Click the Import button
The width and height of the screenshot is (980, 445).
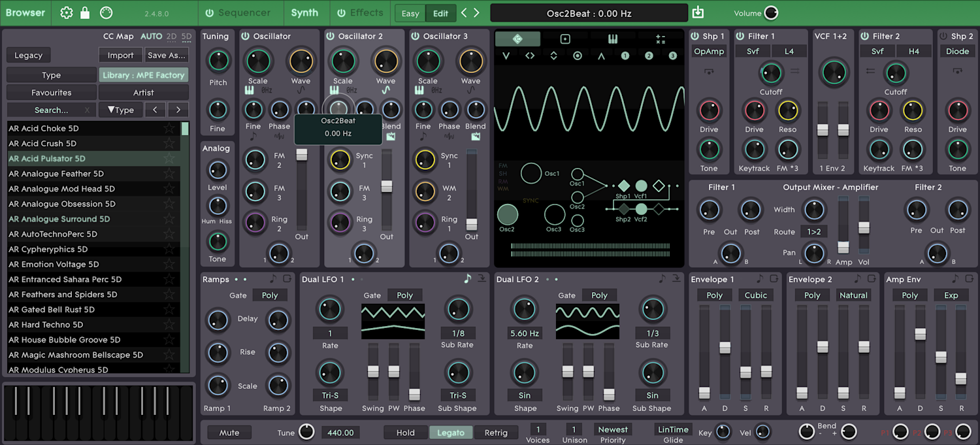pyautogui.click(x=120, y=56)
